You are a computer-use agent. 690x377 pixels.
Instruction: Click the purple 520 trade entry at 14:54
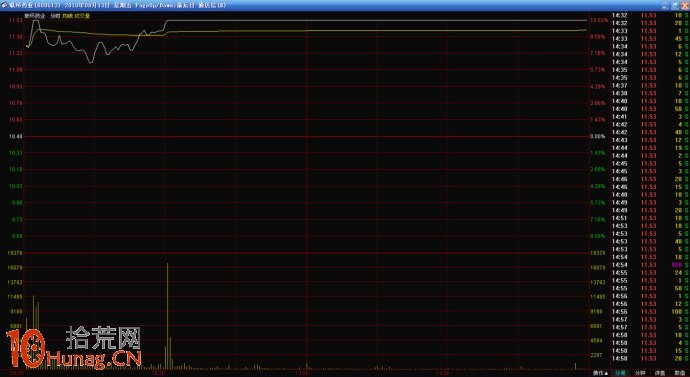[x=676, y=265]
